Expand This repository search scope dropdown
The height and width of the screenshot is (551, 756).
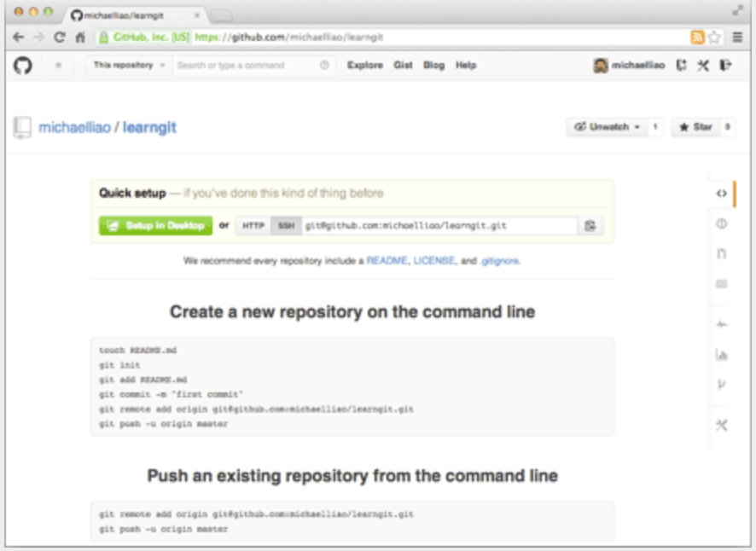[x=129, y=65]
